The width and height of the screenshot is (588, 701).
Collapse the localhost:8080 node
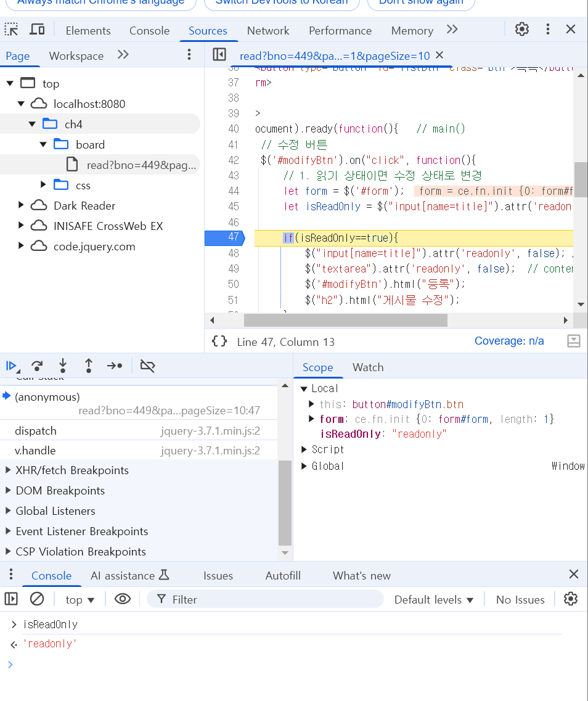tap(21, 104)
